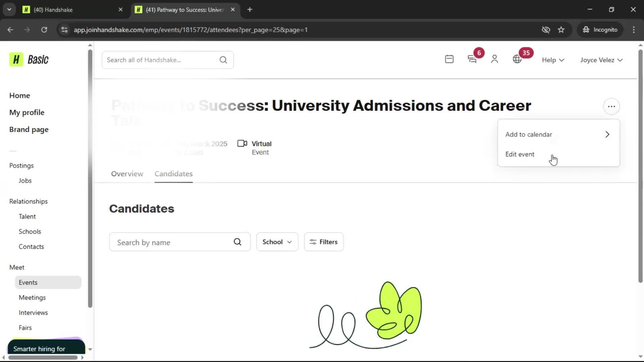Go to Home in the sidebar
Image resolution: width=644 pixels, height=362 pixels.
tap(19, 96)
